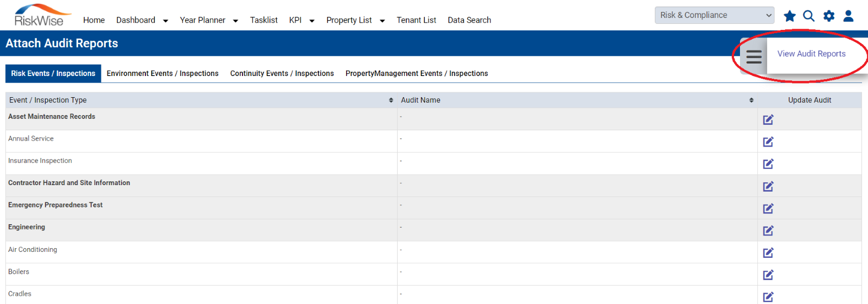Open the settings gear icon

(x=829, y=16)
